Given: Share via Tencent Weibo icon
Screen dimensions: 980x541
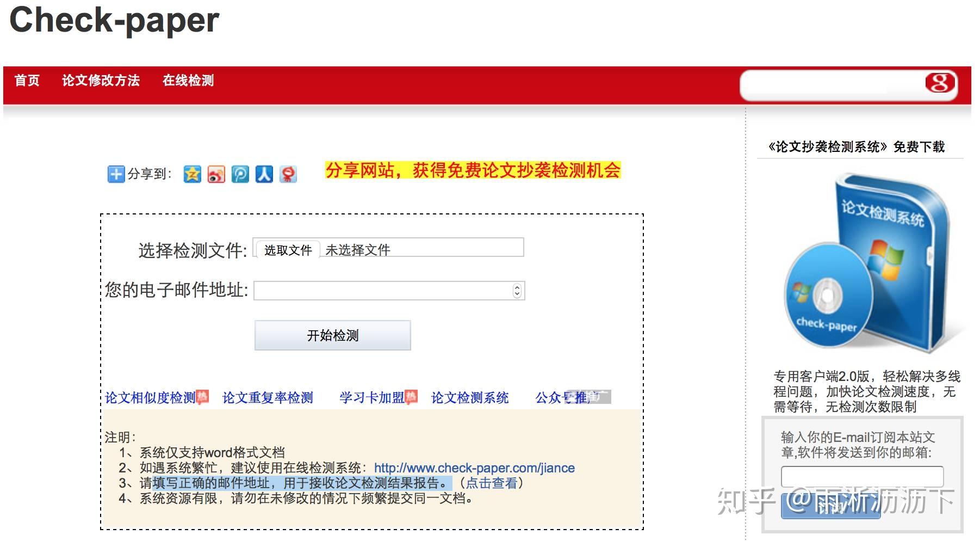Looking at the screenshot, I should pos(240,174).
